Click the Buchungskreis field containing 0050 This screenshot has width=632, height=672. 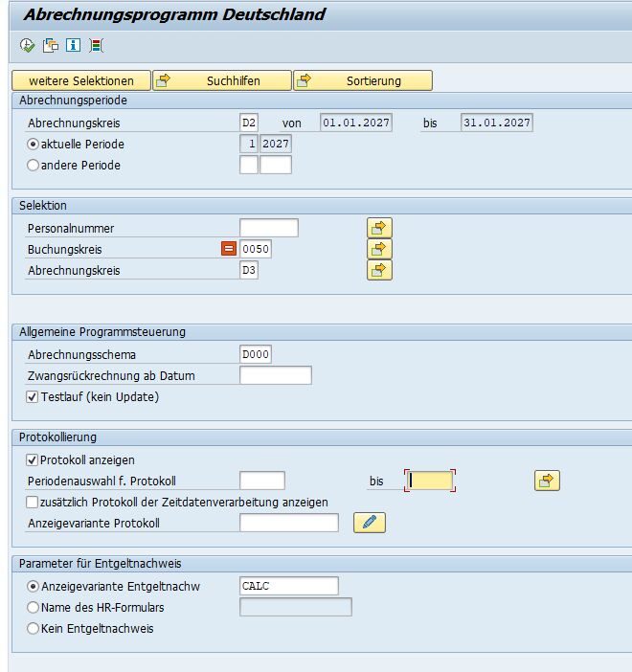point(256,249)
